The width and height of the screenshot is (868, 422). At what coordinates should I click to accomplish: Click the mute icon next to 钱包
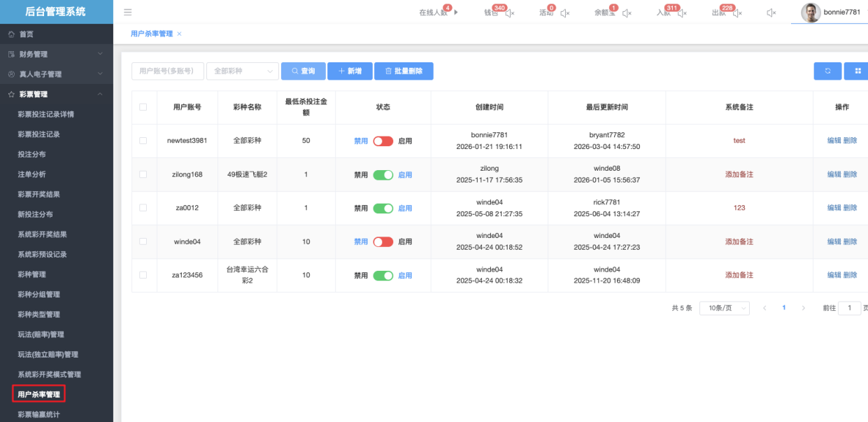click(510, 13)
